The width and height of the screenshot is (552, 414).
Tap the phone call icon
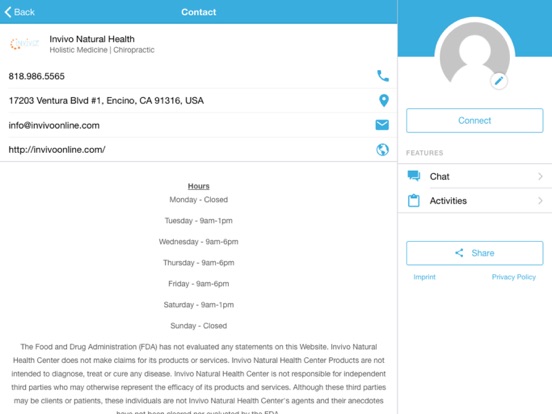[x=383, y=76]
